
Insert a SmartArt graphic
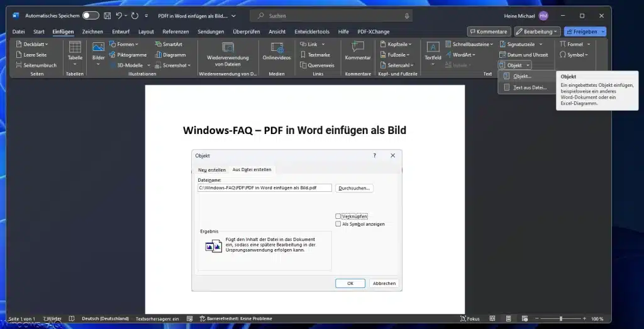[169, 44]
